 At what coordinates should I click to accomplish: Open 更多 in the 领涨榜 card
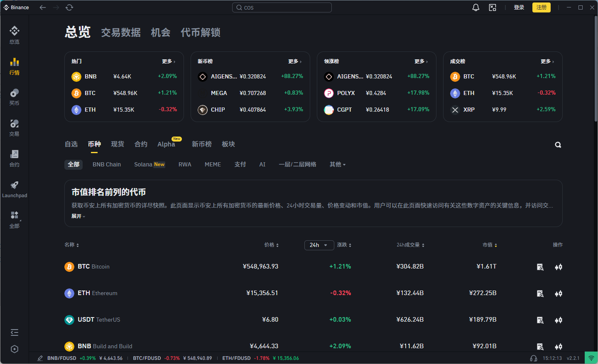point(421,61)
